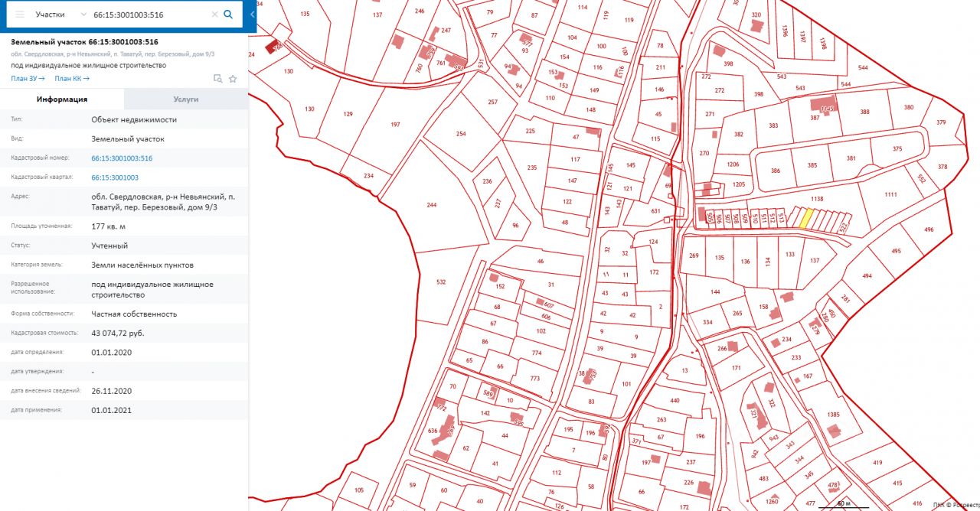Zoom to the object with the find-on-map icon
980x511 pixels.
(217, 78)
